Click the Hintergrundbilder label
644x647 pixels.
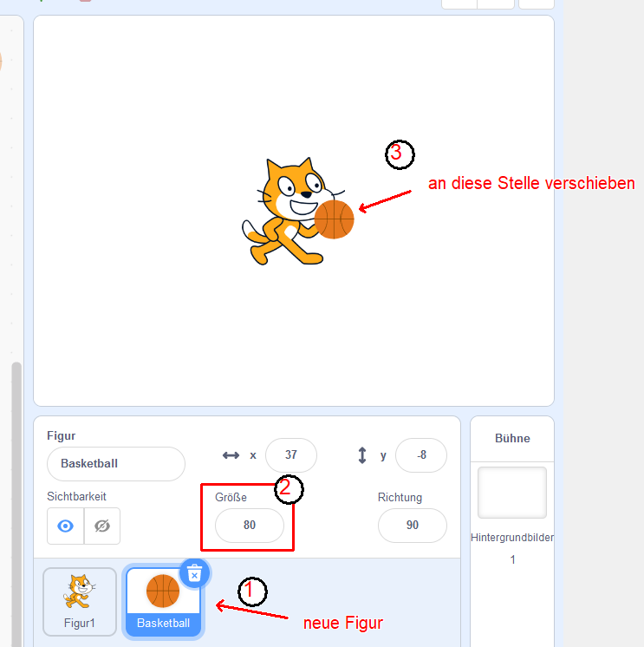pos(512,538)
